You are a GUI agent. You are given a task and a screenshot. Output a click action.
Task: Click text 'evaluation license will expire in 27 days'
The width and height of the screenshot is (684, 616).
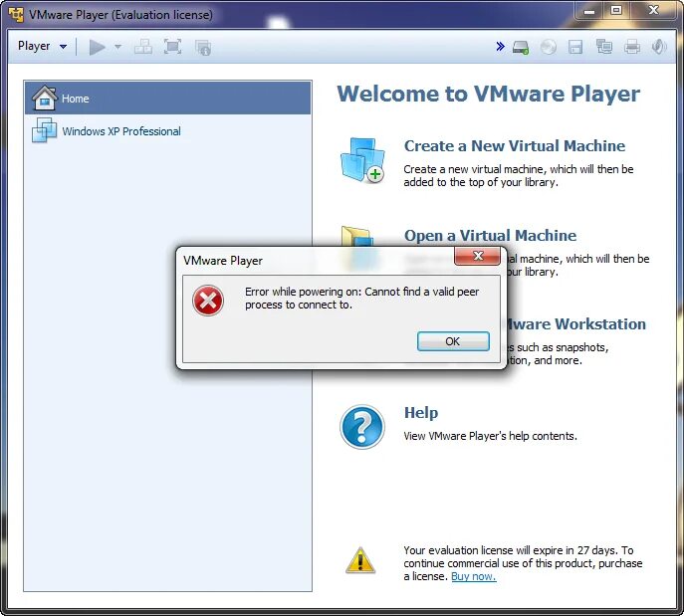[520, 550]
